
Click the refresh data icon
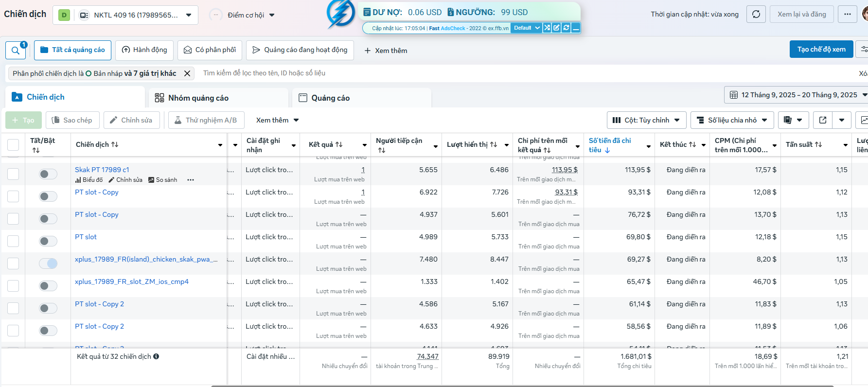coord(756,14)
